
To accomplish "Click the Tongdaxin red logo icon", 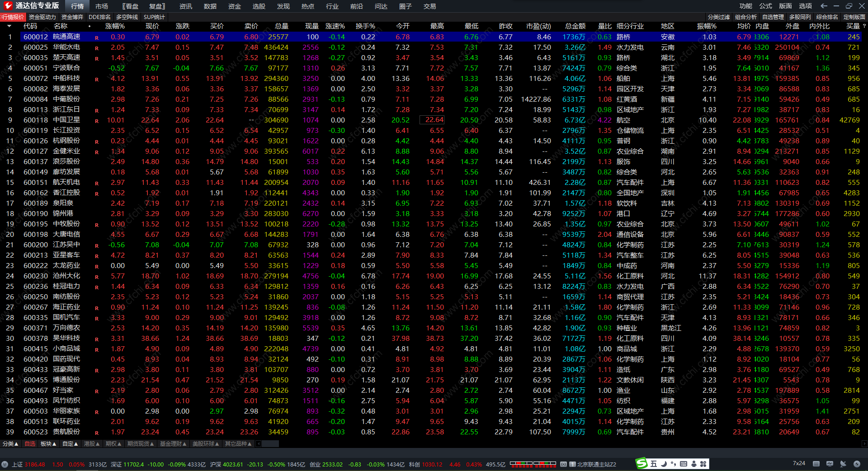I will [8, 6].
